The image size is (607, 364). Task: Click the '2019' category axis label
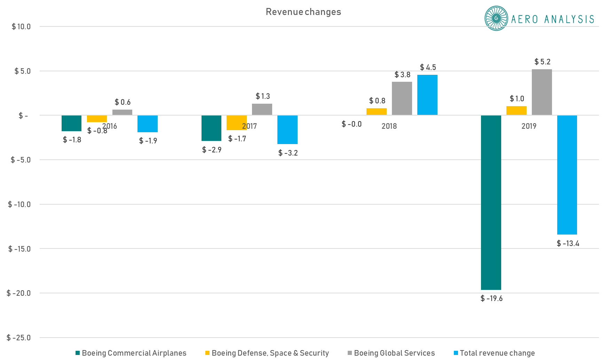(529, 126)
